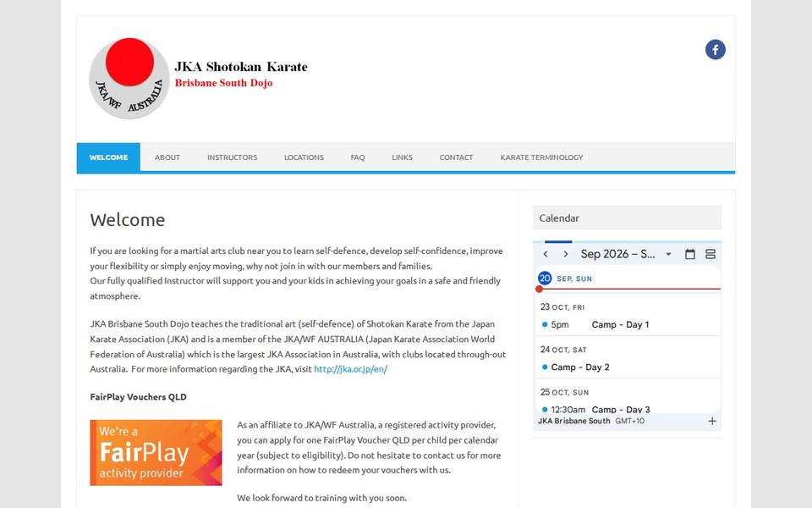View the Karate Terminology page

(541, 157)
